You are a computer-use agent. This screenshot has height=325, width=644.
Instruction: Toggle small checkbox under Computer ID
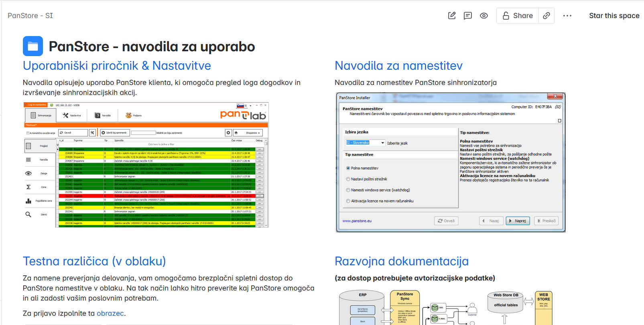[560, 121]
